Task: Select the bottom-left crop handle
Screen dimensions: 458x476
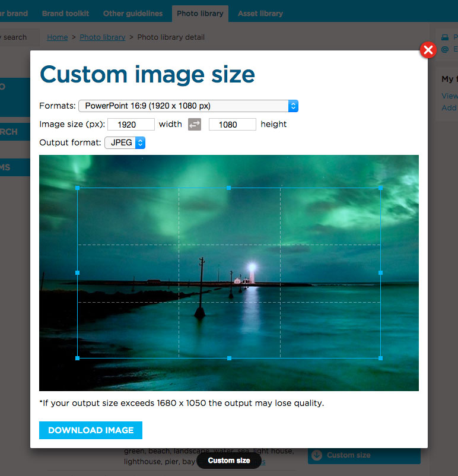Action: [x=78, y=358]
